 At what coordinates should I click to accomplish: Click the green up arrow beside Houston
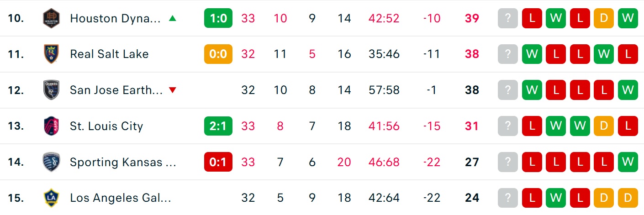pos(172,18)
